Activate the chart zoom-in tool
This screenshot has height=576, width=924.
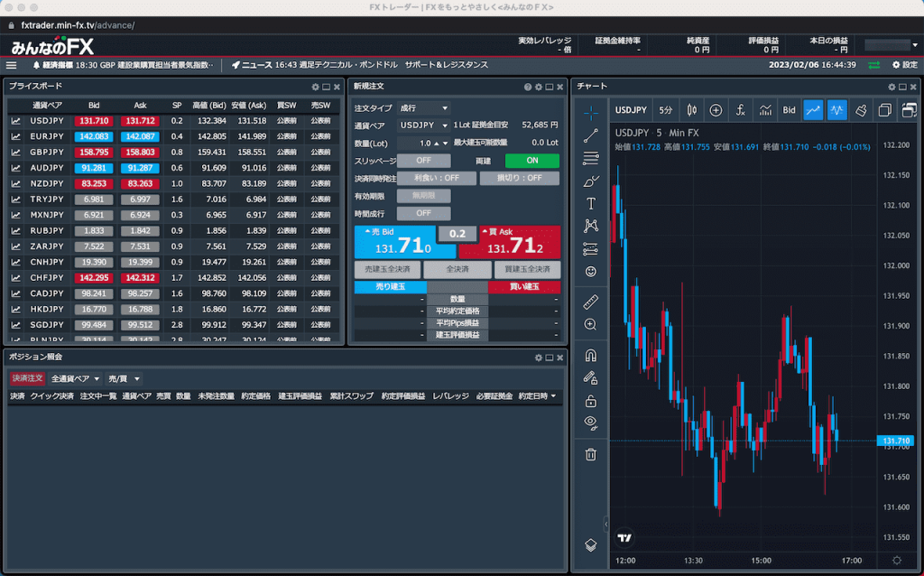tap(590, 324)
